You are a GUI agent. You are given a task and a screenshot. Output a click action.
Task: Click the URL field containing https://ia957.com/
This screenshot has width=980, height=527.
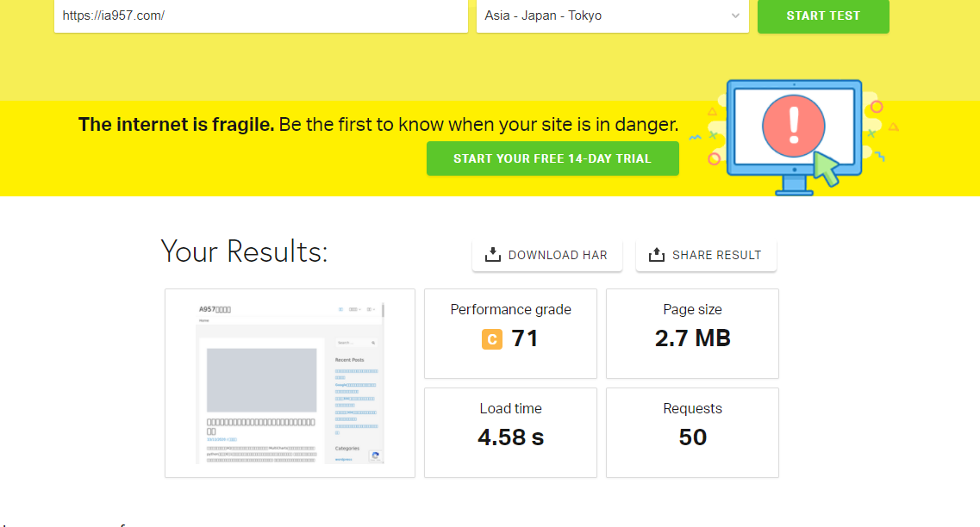pyautogui.click(x=260, y=16)
